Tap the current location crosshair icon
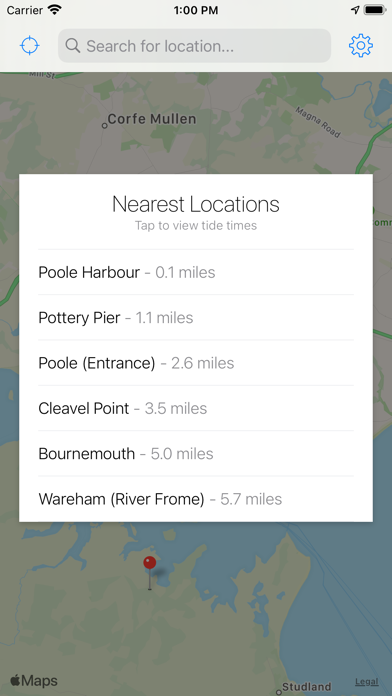The height and width of the screenshot is (696, 392). (30, 46)
